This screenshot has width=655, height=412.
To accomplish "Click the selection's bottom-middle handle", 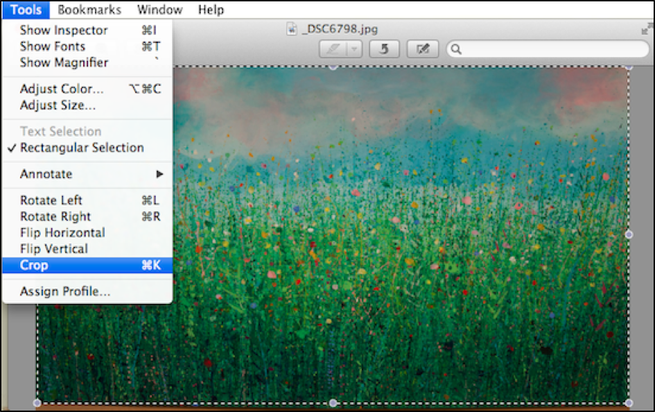I will point(333,403).
